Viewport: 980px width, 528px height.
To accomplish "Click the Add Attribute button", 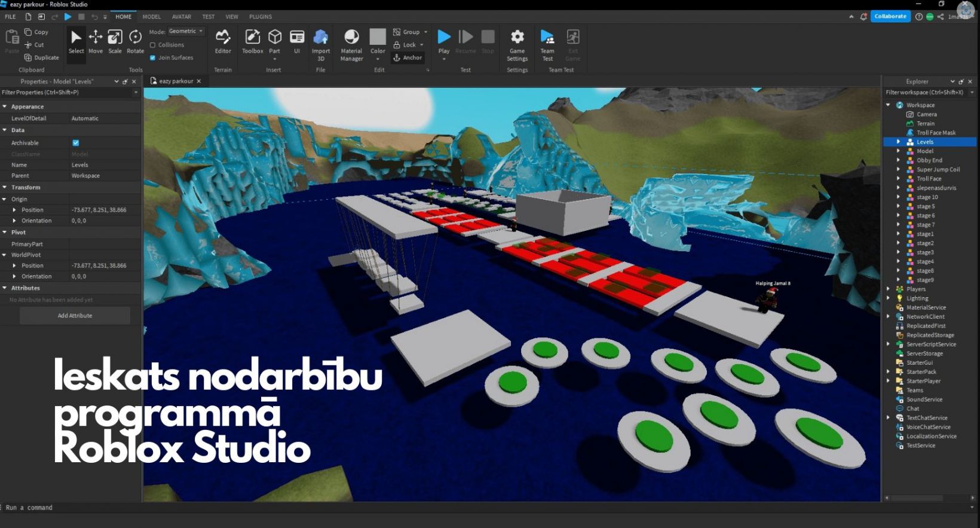I will pyautogui.click(x=75, y=316).
